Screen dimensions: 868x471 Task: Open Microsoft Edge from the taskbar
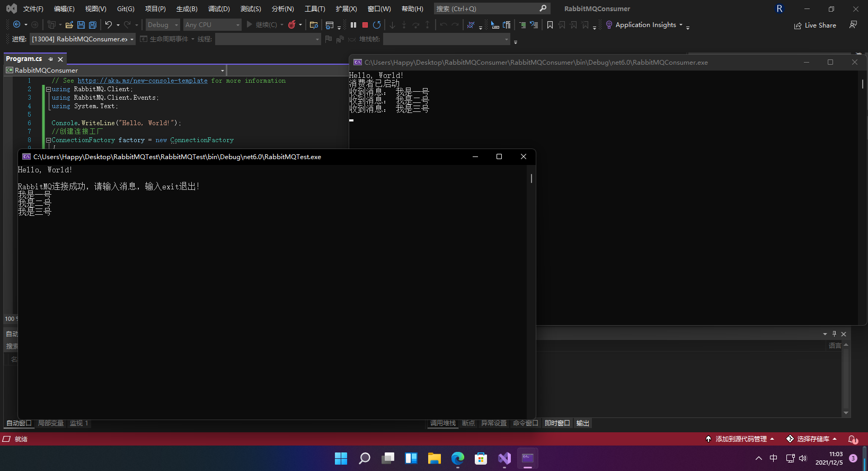pyautogui.click(x=458, y=458)
